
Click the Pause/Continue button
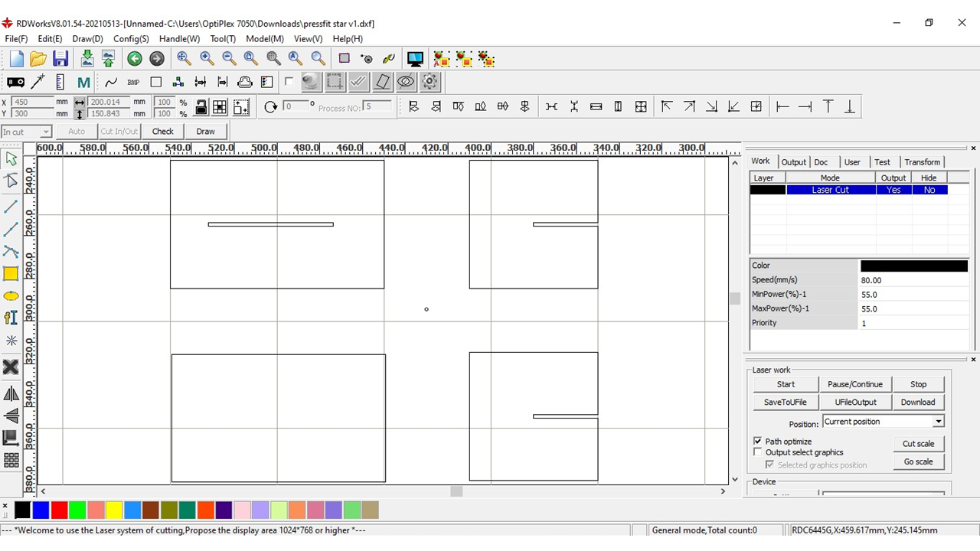tap(855, 384)
